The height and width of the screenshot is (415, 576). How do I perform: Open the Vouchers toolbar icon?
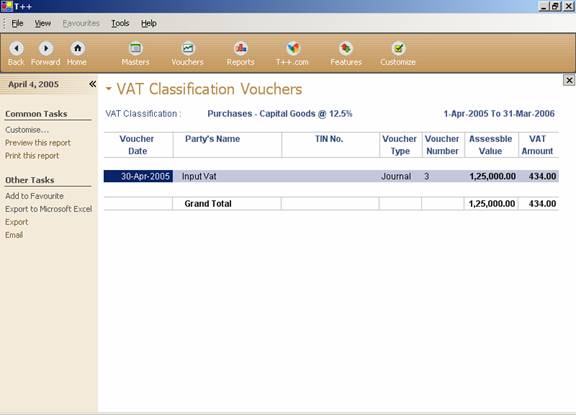pyautogui.click(x=188, y=48)
